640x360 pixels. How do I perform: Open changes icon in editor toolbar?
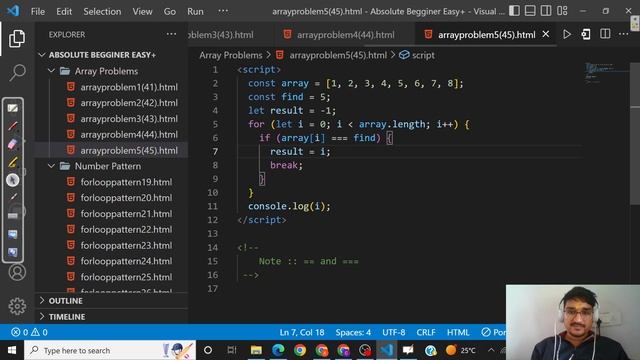(586, 35)
